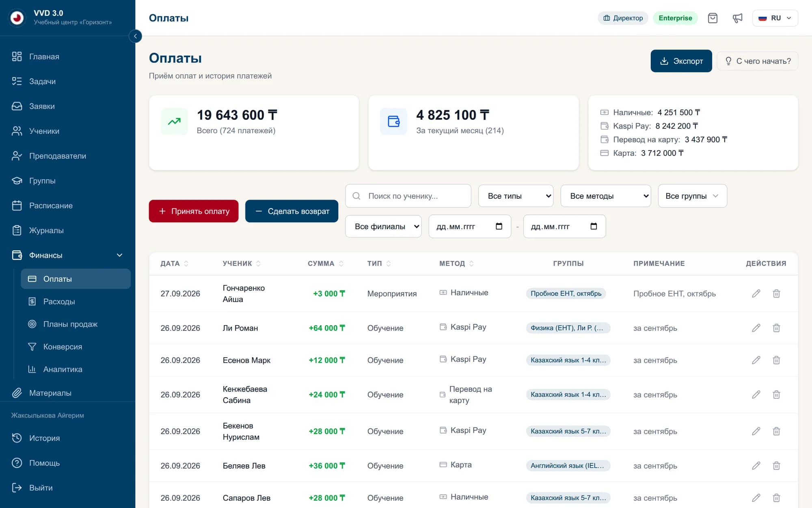812x508 pixels.
Task: Open Аналитика under Финансы
Action: pyautogui.click(x=76, y=369)
